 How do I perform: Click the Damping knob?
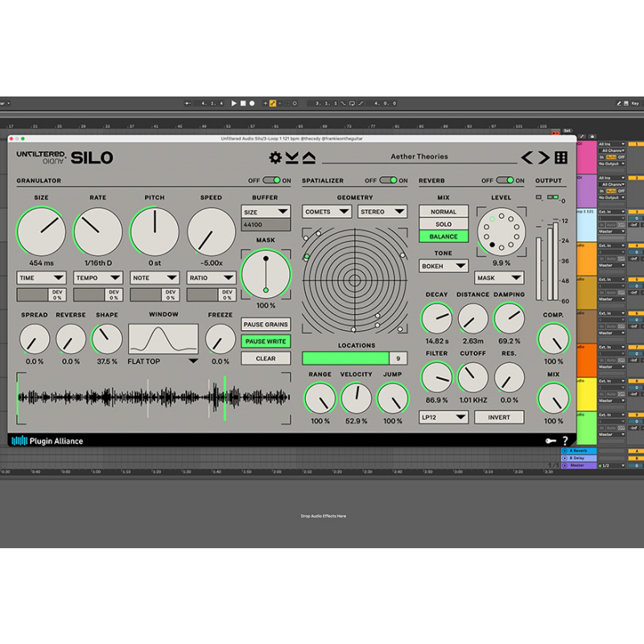point(509,318)
